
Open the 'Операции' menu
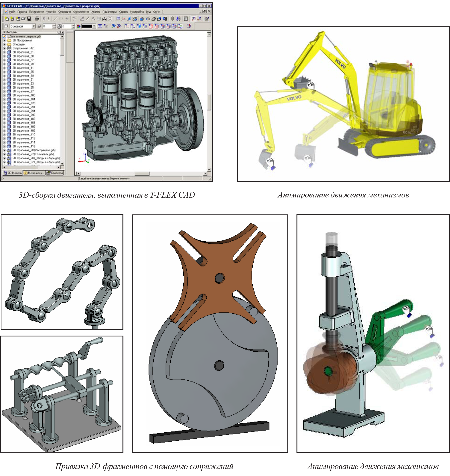pos(64,11)
